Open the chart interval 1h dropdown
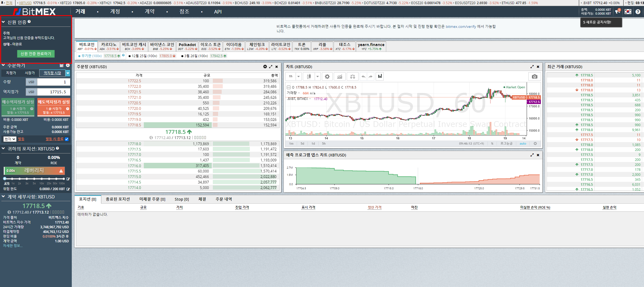The width and height of the screenshot is (644, 287). coord(298,76)
